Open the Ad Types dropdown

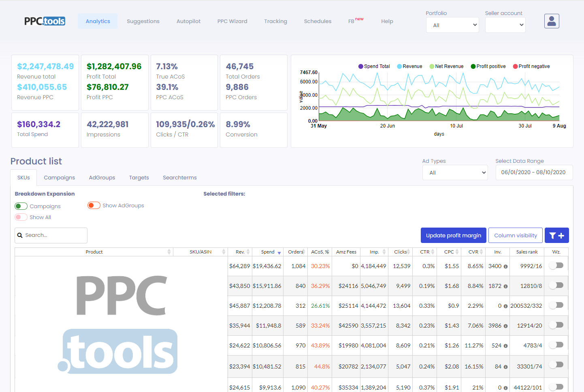pos(455,172)
